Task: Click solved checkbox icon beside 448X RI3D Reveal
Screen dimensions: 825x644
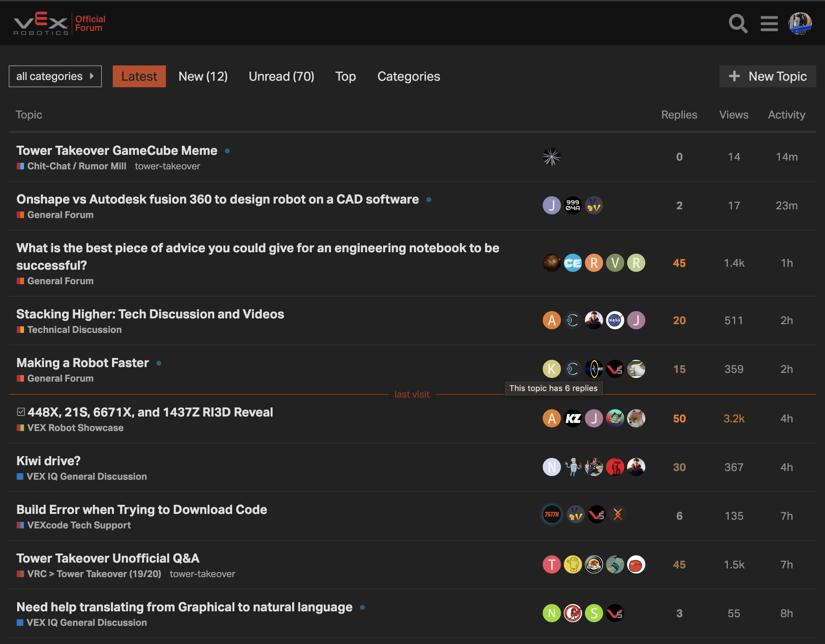Action: (21, 412)
